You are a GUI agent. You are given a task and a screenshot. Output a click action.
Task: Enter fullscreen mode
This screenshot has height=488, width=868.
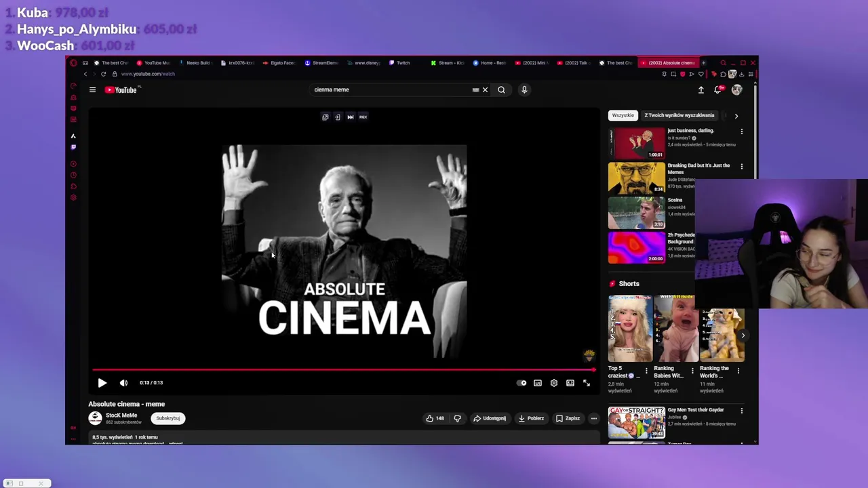(587, 383)
